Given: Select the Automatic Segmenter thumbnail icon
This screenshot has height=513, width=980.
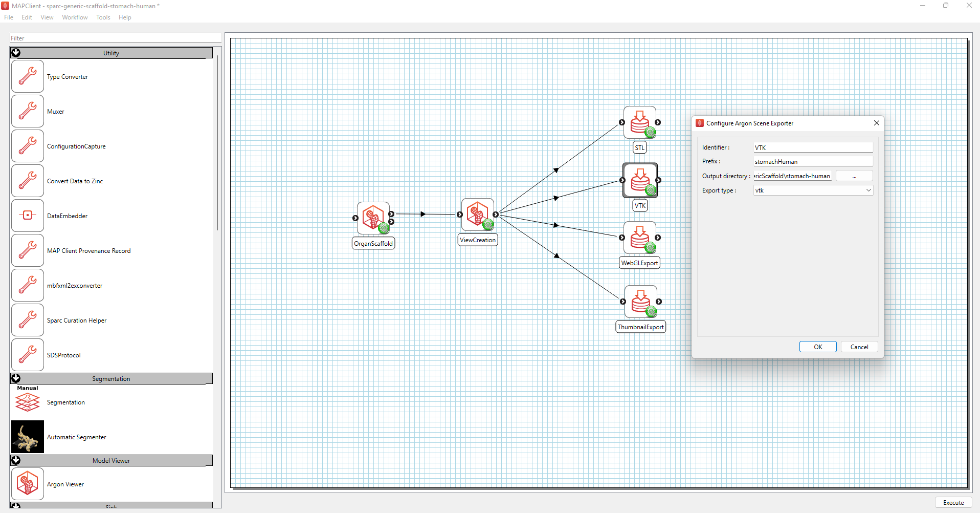Looking at the screenshot, I should pyautogui.click(x=28, y=437).
